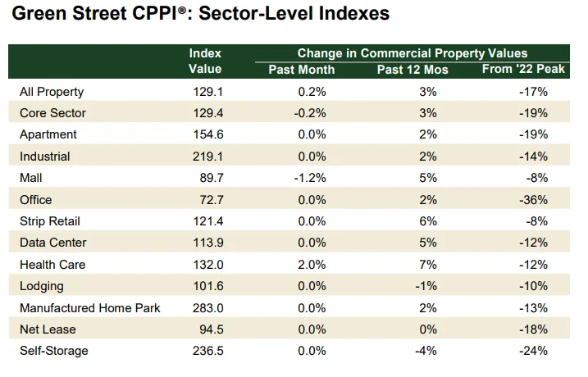Select the Lodging row label

(x=41, y=286)
